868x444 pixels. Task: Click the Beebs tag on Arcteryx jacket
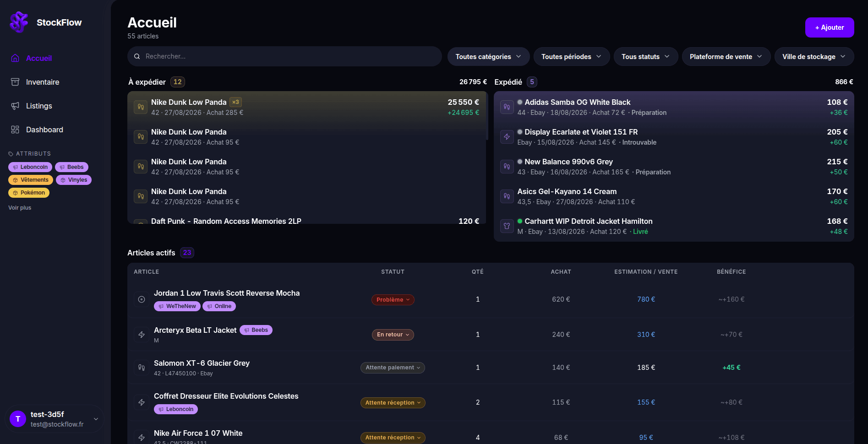point(256,330)
